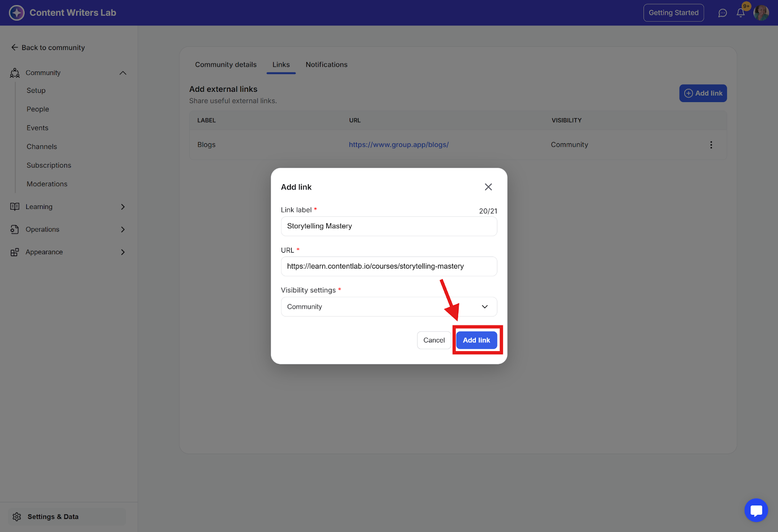Viewport: 778px width, 532px height.
Task: Click the Operations icon in sidebar
Action: [15, 229]
